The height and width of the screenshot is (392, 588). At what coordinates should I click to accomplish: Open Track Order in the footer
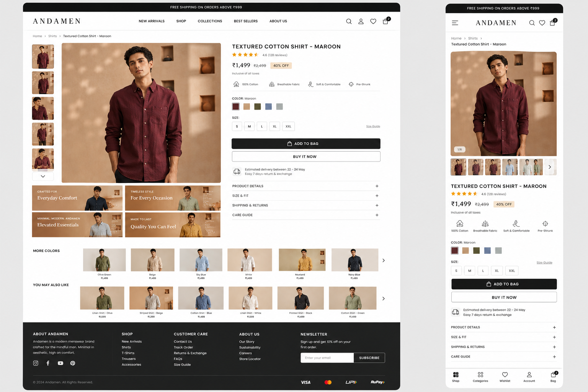183,348
